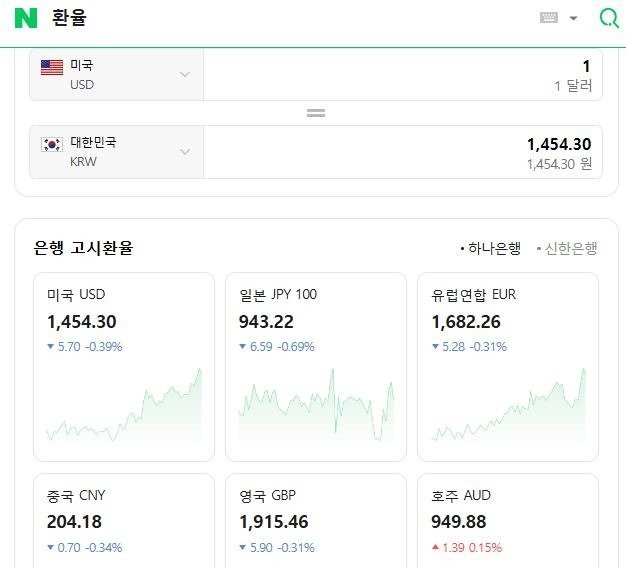626x568 pixels.
Task: Click the keyboard input icon
Action: [x=548, y=18]
